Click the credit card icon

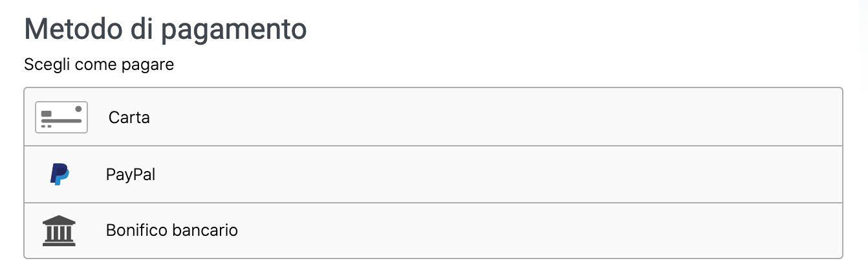[x=61, y=117]
